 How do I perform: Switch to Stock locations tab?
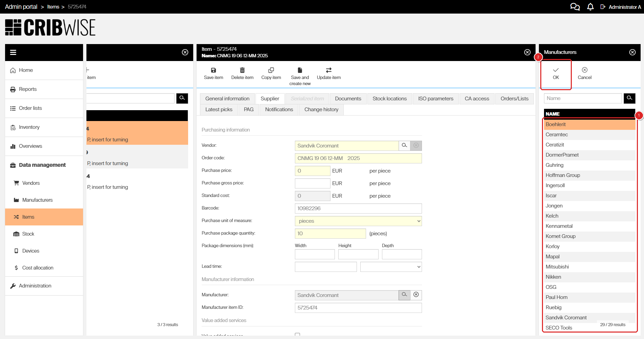tap(390, 99)
